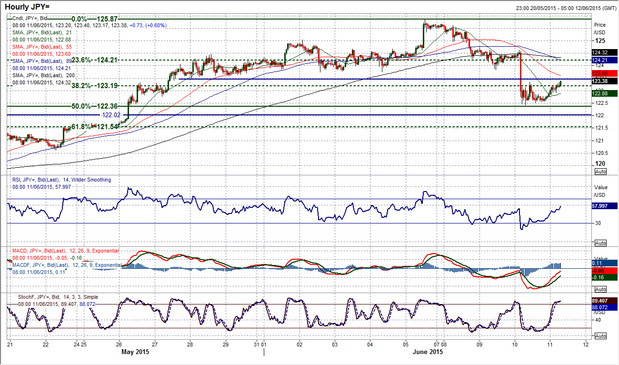Click the 0.0% 125.87 Fibonacci label
Screen dimensions: 619x365
click(x=95, y=19)
